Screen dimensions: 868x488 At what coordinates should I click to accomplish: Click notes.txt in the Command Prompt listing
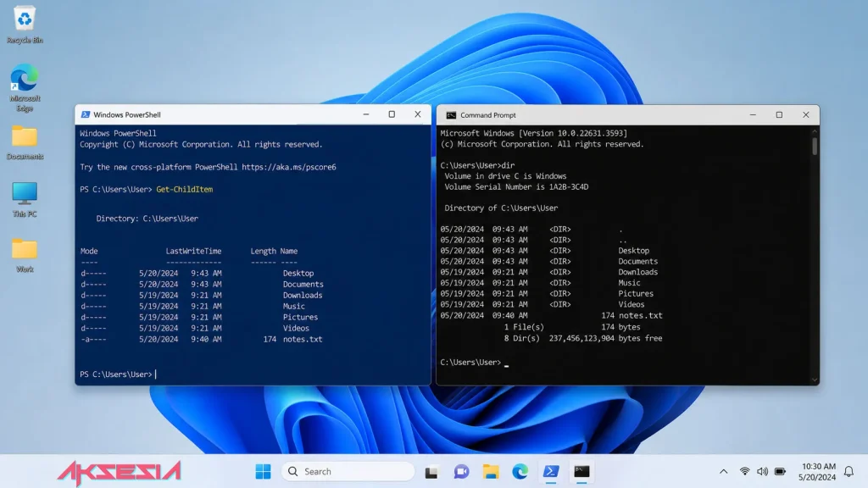coord(641,315)
